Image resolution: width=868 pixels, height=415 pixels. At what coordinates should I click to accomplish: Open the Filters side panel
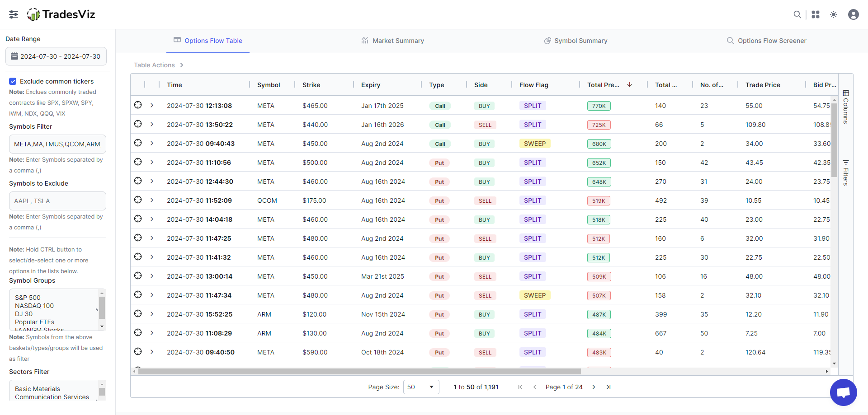pos(846,173)
